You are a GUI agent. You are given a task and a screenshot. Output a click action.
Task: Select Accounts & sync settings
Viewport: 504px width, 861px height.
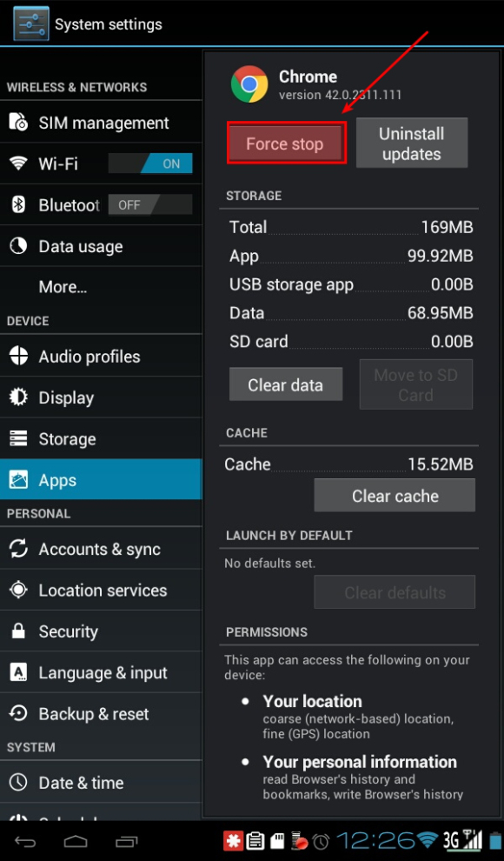pos(101,549)
